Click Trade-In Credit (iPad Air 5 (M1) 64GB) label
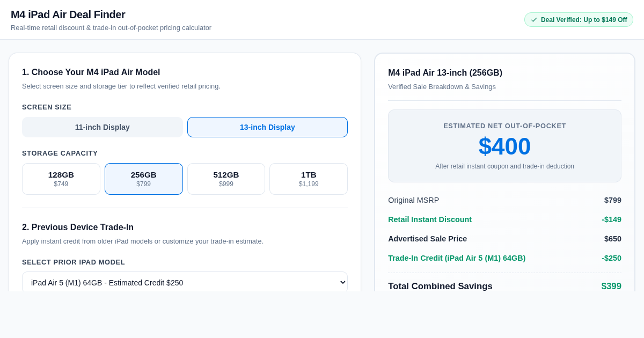The height and width of the screenshot is (338, 644). (457, 258)
